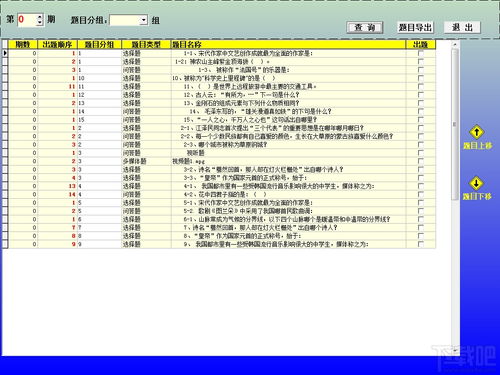Click red order number 11 in 出题顺序
Viewport: 500px width, 375px height.
(x=72, y=87)
